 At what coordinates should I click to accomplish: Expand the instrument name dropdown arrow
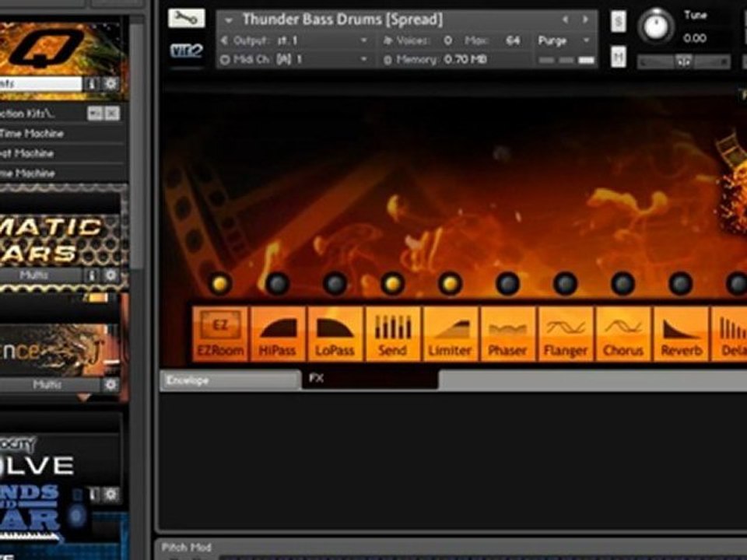pyautogui.click(x=229, y=20)
